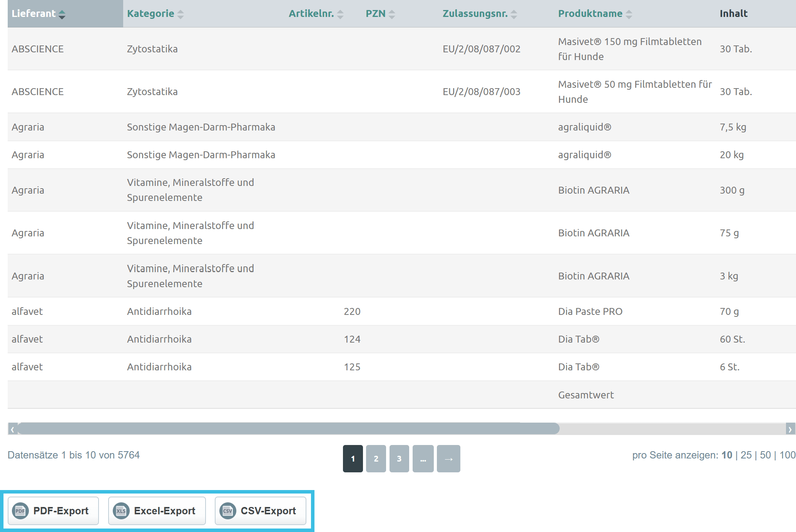Sort table by Lieferant column
The image size is (796, 532).
pos(38,13)
